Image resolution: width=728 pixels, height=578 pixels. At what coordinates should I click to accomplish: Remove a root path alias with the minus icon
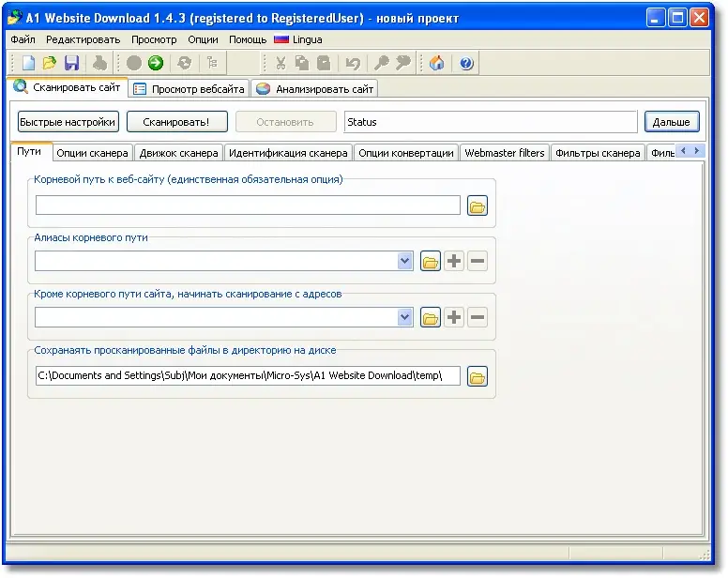478,262
